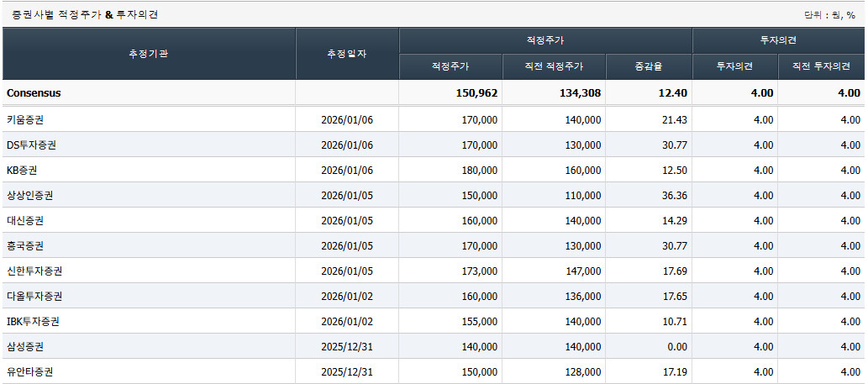Click the 단위 : 원, % unit label
The height and width of the screenshot is (384, 868).
pyautogui.click(x=831, y=15)
